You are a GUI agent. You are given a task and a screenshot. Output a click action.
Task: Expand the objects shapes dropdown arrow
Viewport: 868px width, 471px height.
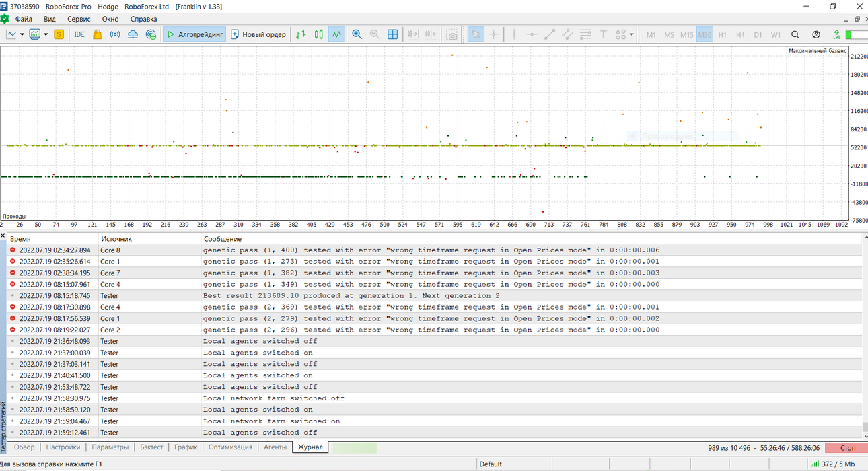(x=632, y=34)
